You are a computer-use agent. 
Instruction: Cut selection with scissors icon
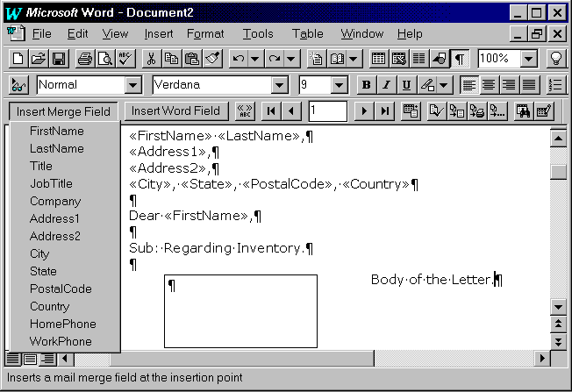pos(151,59)
